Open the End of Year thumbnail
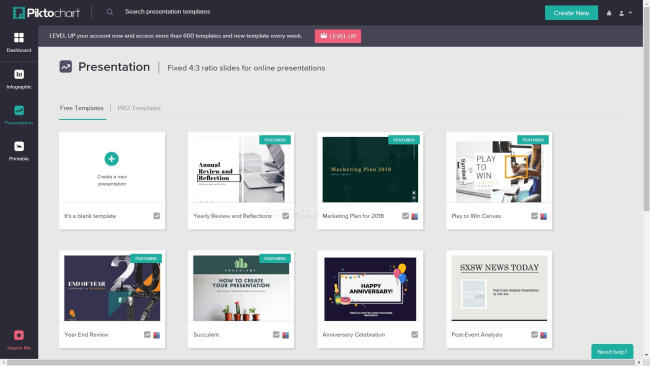This screenshot has height=366, width=650. pos(112,288)
